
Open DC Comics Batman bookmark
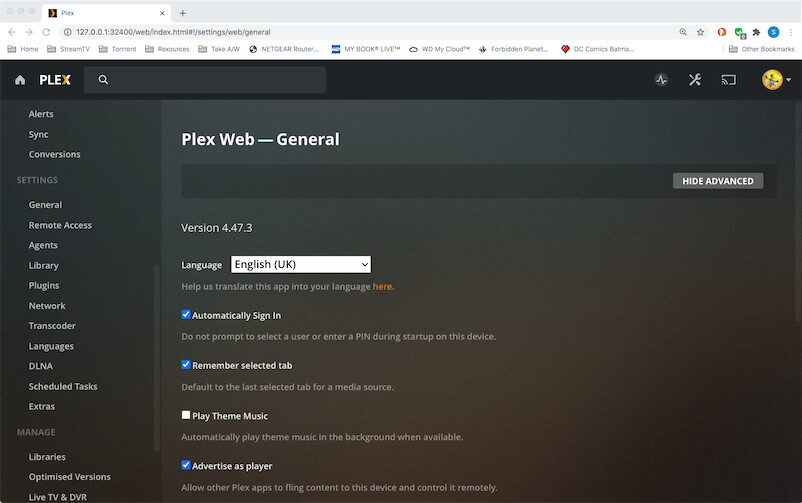tap(597, 49)
